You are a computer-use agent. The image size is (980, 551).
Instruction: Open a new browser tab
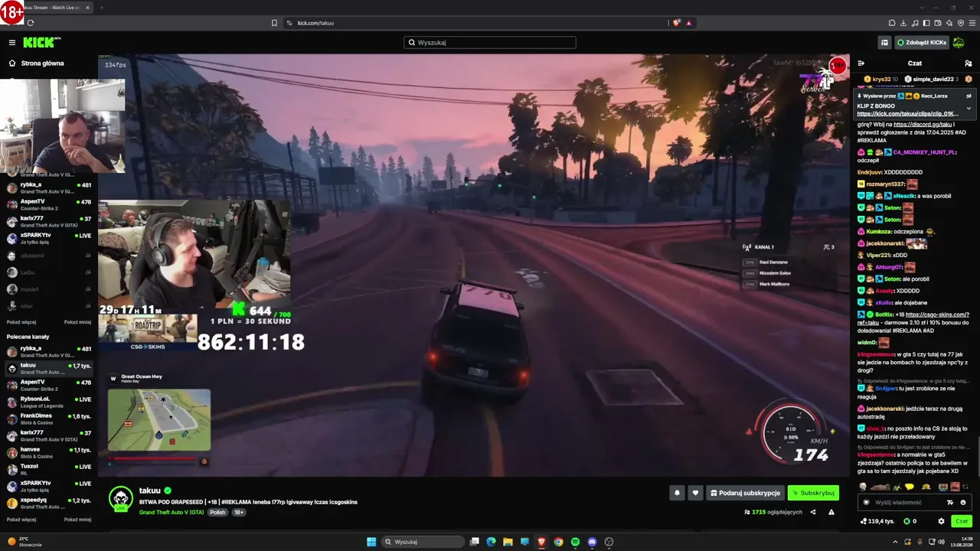point(101,8)
